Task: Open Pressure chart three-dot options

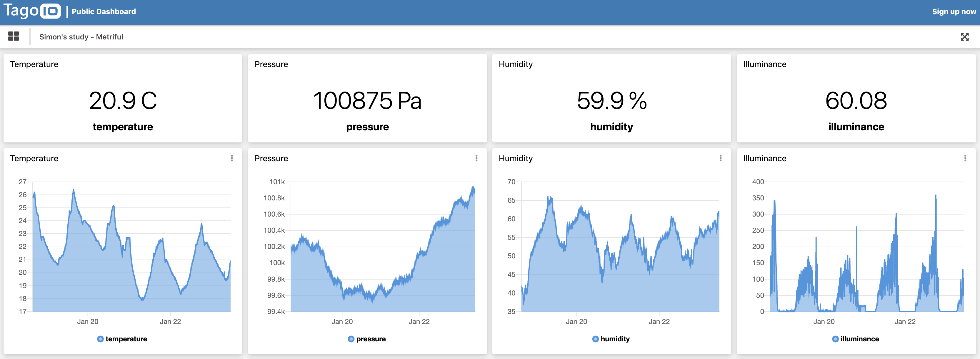Action: [476, 158]
